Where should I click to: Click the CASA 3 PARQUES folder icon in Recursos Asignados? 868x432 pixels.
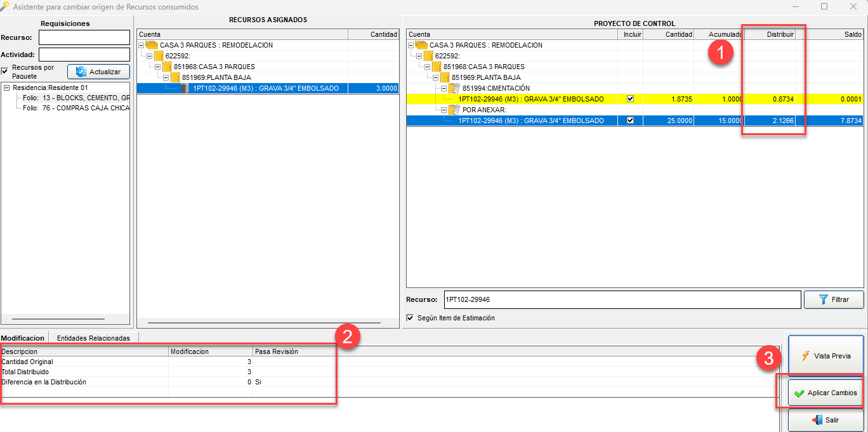[x=152, y=45]
